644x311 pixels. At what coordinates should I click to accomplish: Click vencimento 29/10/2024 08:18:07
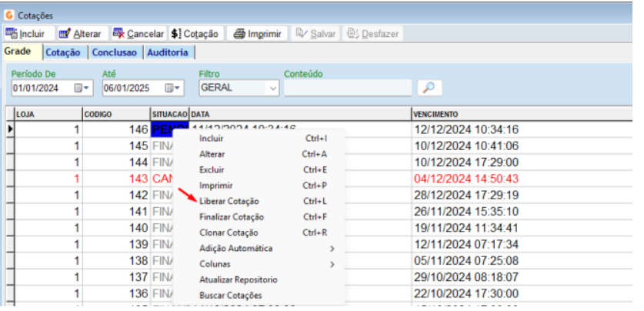pos(466,278)
